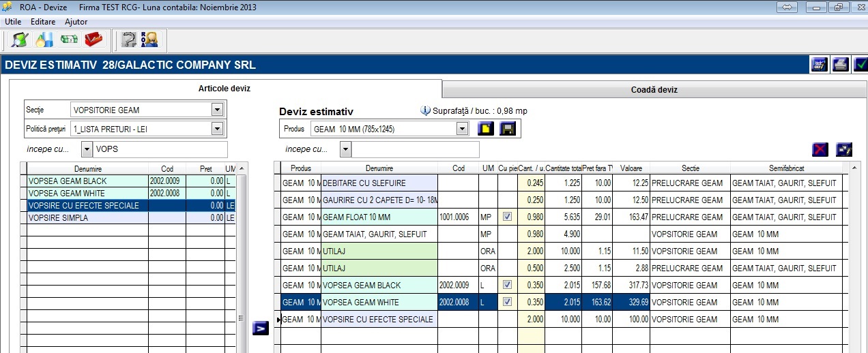Viewport: 868px width, 353px height.
Task: Toggle checkbox in VOPSEA GEAM WHITE row
Action: [507, 302]
